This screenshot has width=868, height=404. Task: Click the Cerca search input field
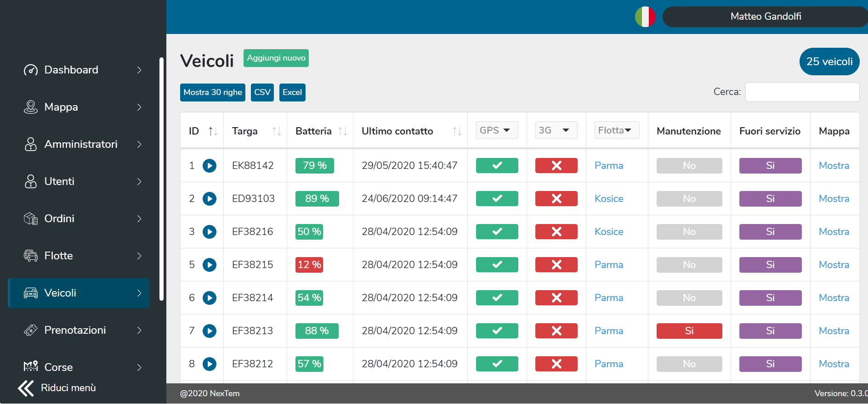point(802,92)
